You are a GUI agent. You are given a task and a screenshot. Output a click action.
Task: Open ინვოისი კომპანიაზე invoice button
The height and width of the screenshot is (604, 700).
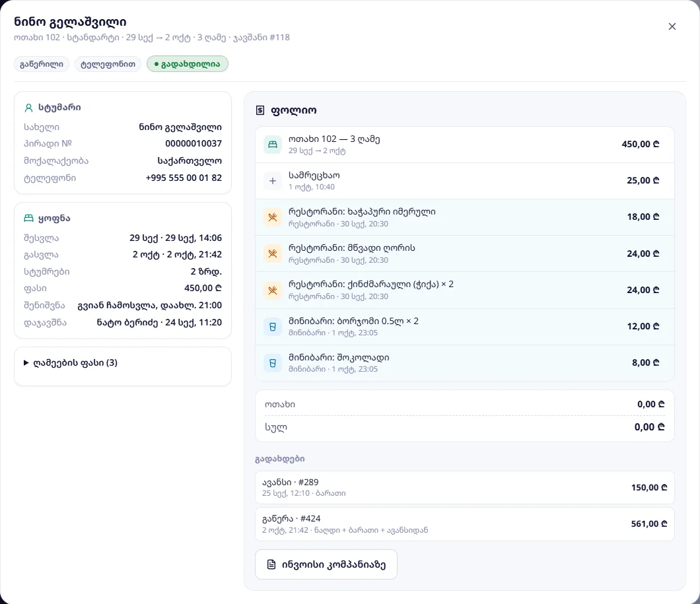(x=326, y=564)
